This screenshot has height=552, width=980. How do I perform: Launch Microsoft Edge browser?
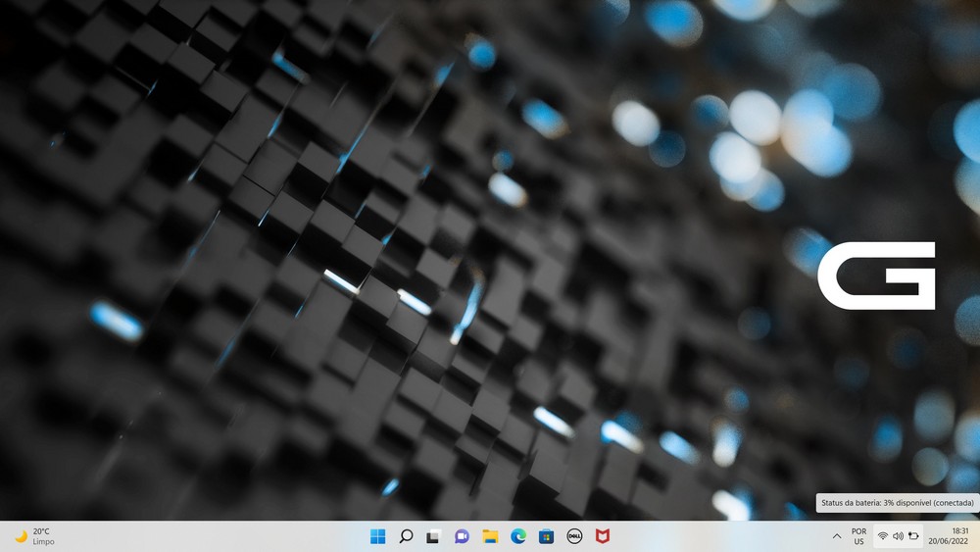(518, 536)
